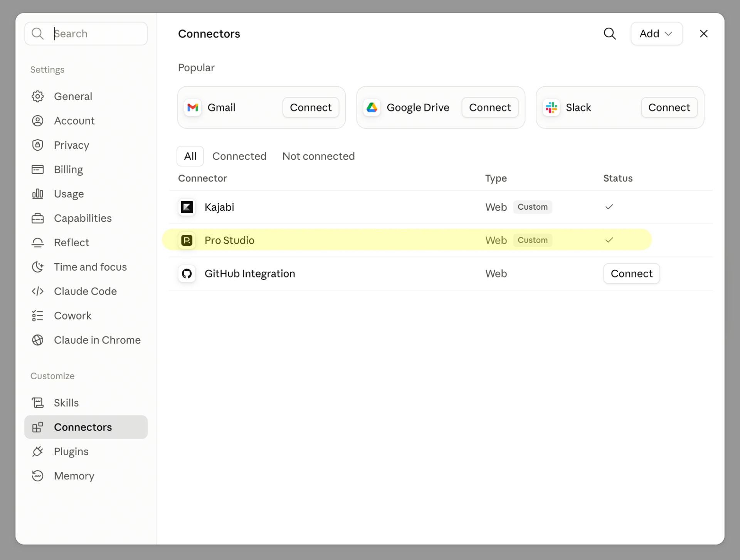Click the Connector column header

(202, 178)
